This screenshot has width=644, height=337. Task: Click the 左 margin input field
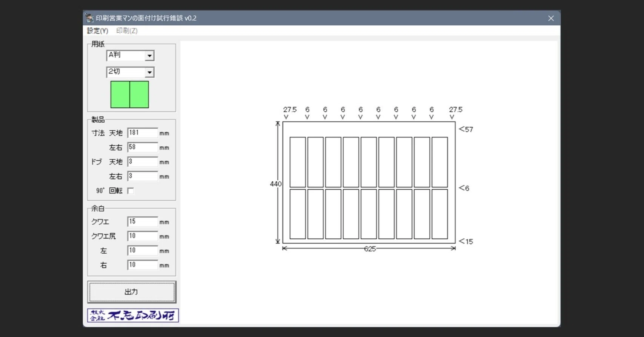142,250
